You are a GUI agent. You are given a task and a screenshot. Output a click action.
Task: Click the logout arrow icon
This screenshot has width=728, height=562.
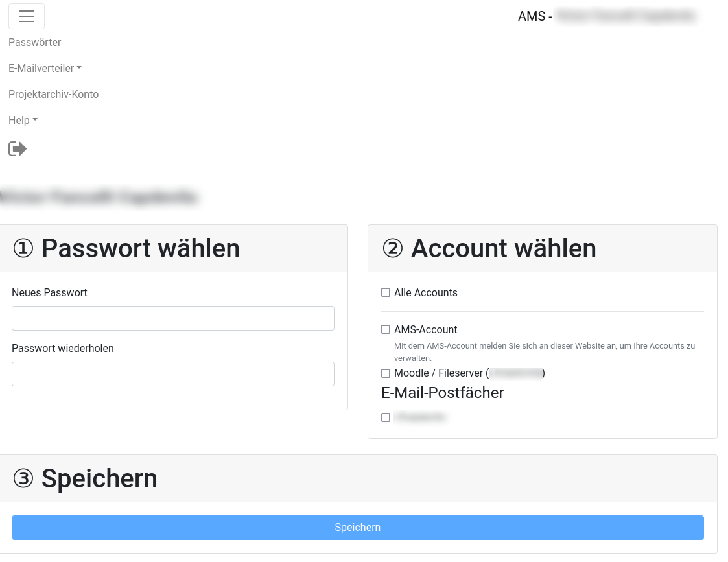click(18, 149)
